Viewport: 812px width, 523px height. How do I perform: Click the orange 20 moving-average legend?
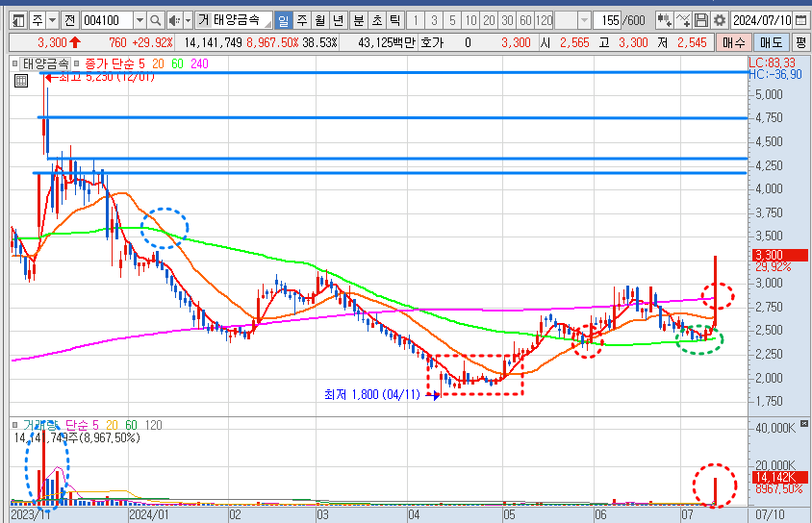tap(158, 64)
